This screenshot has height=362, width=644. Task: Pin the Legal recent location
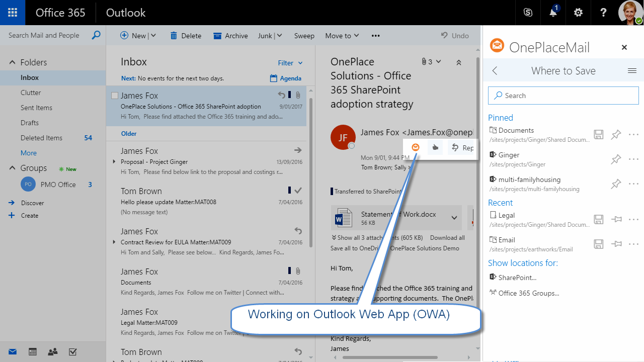point(616,219)
